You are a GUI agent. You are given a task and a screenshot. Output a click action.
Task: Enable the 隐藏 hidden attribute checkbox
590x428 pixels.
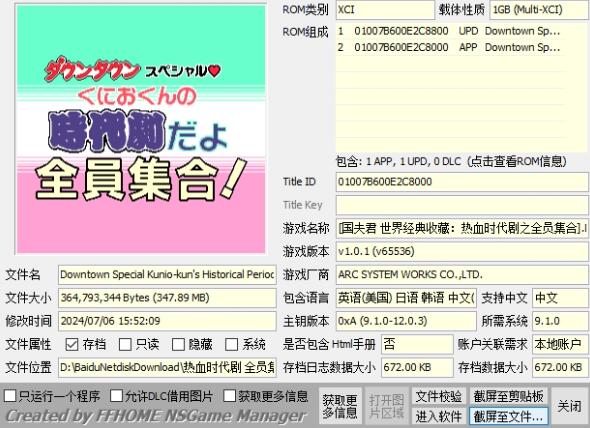pyautogui.click(x=178, y=344)
